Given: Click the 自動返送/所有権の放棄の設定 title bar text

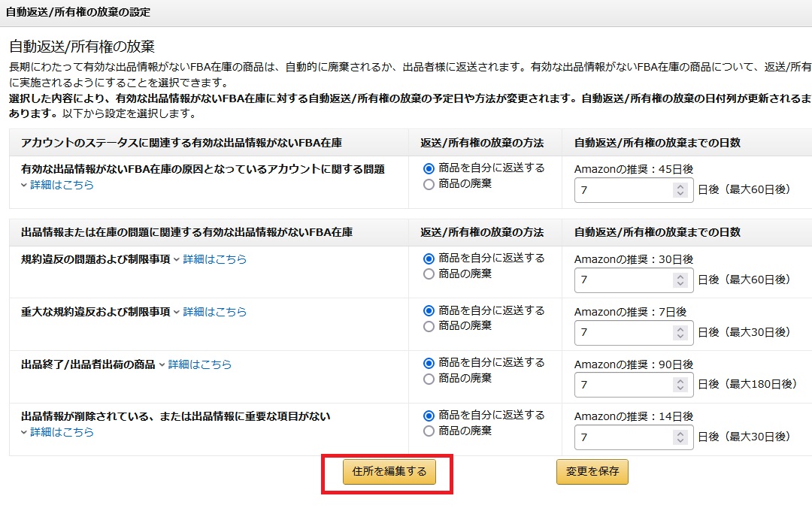Looking at the screenshot, I should tap(77, 12).
